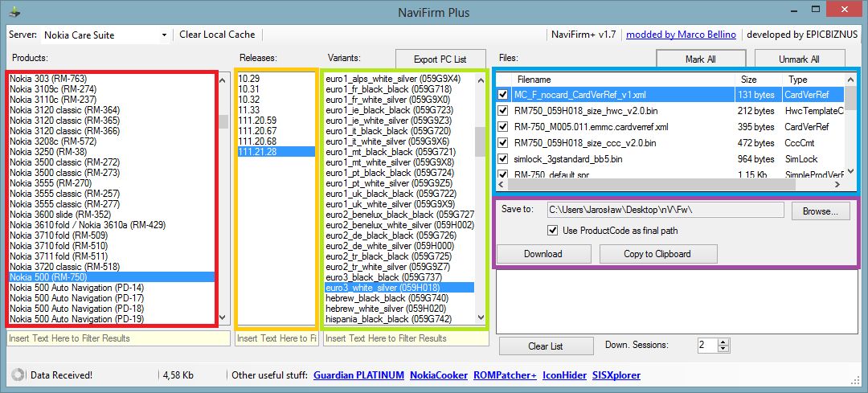Click Clear Local Cache
This screenshot has height=393, width=868.
point(217,35)
